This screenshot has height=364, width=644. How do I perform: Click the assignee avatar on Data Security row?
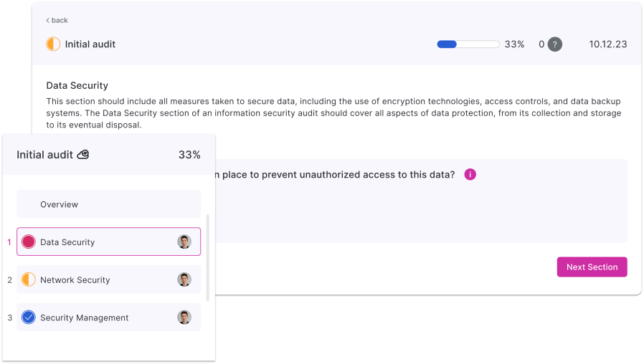pos(184,242)
